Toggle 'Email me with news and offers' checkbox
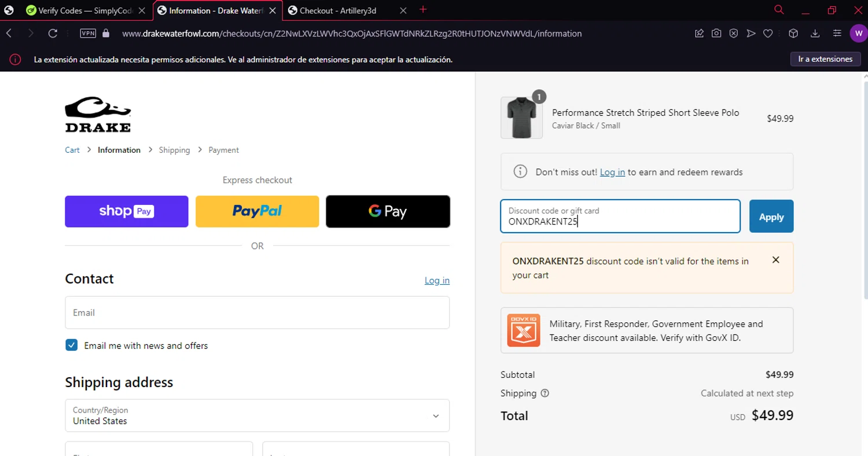The width and height of the screenshot is (868, 456). (72, 345)
